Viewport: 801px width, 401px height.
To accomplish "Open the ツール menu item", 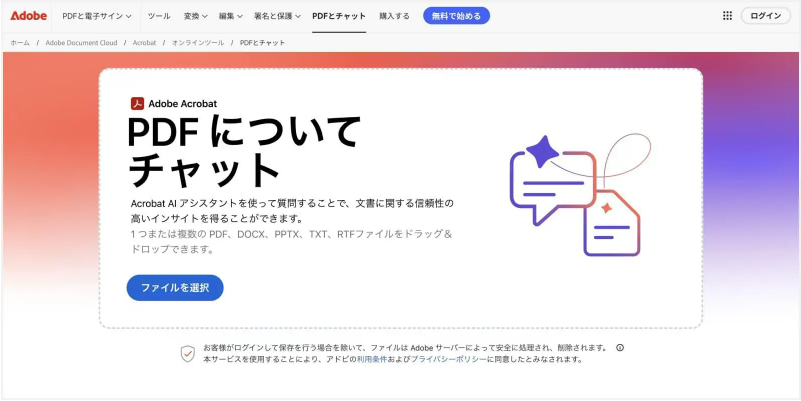I will point(159,16).
